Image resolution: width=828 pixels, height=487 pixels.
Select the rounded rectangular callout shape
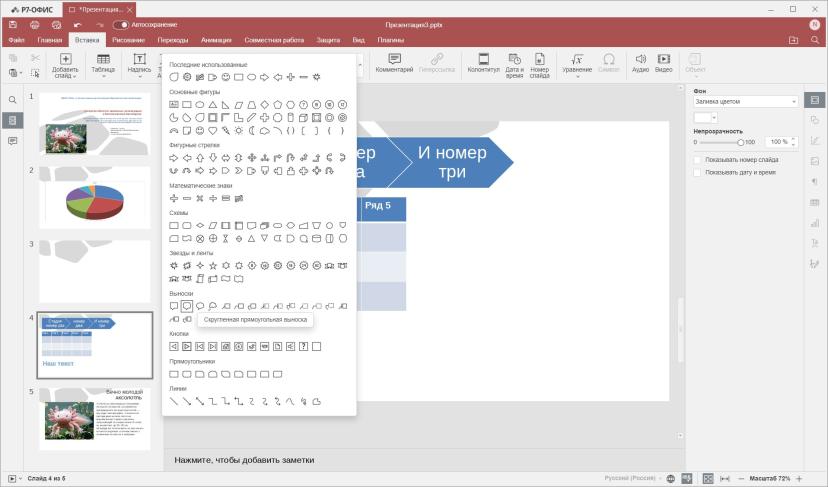coord(186,306)
